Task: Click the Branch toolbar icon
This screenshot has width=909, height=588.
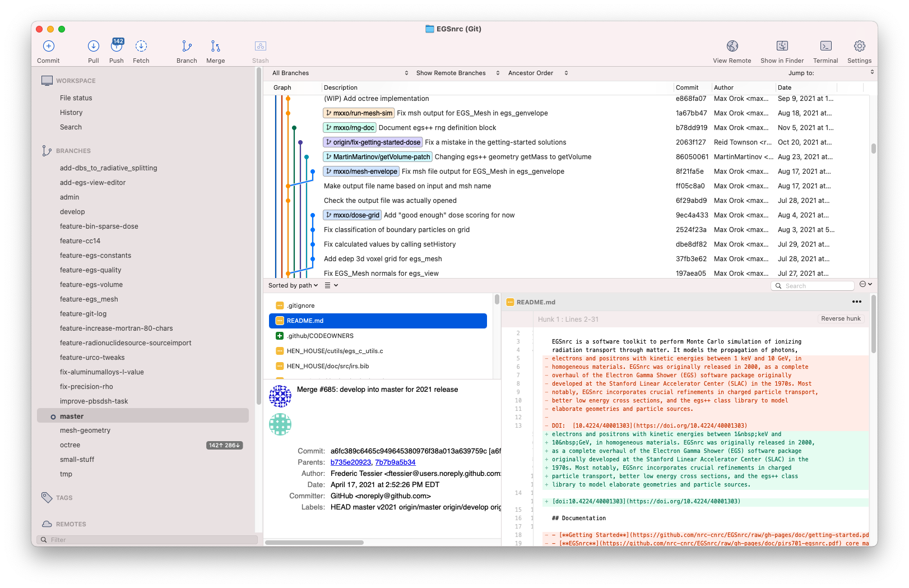Action: coord(187,46)
